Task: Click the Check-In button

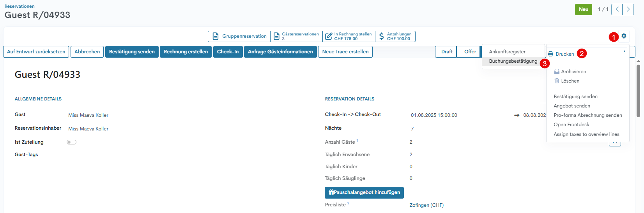Action: (228, 52)
